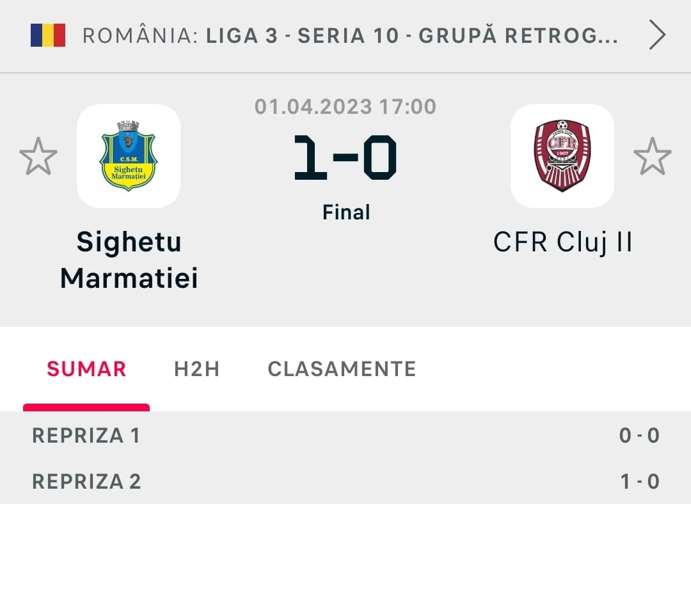Select the SUMAR tab
The image size is (691, 616).
[86, 369]
